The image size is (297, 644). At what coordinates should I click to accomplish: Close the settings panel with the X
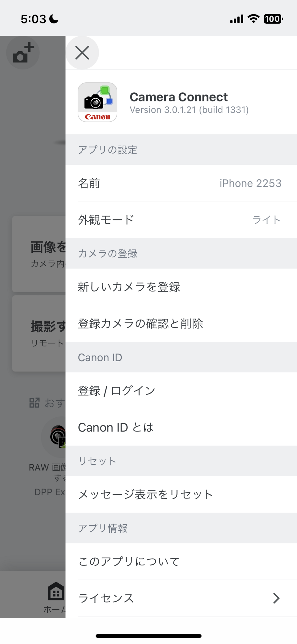(x=82, y=53)
